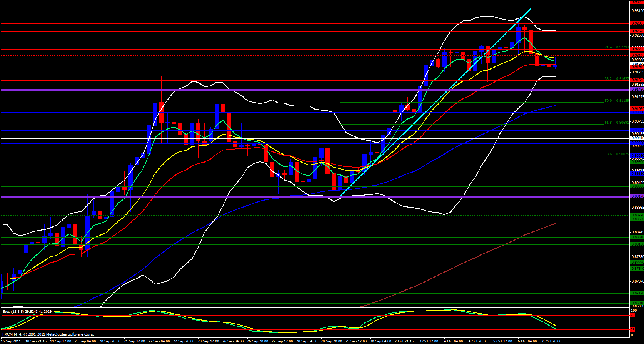This screenshot has width=644, height=344.
Task: Click the stochastic 75 level tag
Action: [x=632, y=315]
